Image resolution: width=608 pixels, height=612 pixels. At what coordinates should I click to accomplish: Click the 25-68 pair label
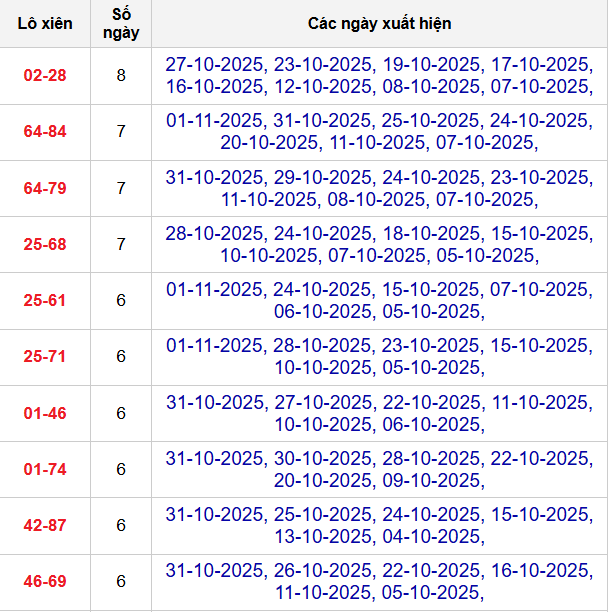coord(45,244)
